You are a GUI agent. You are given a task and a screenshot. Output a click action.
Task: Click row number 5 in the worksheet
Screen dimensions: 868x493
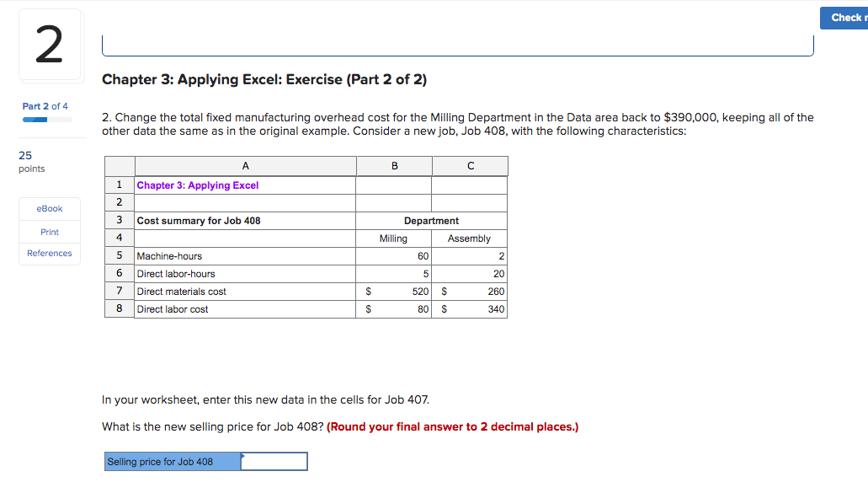tap(119, 255)
